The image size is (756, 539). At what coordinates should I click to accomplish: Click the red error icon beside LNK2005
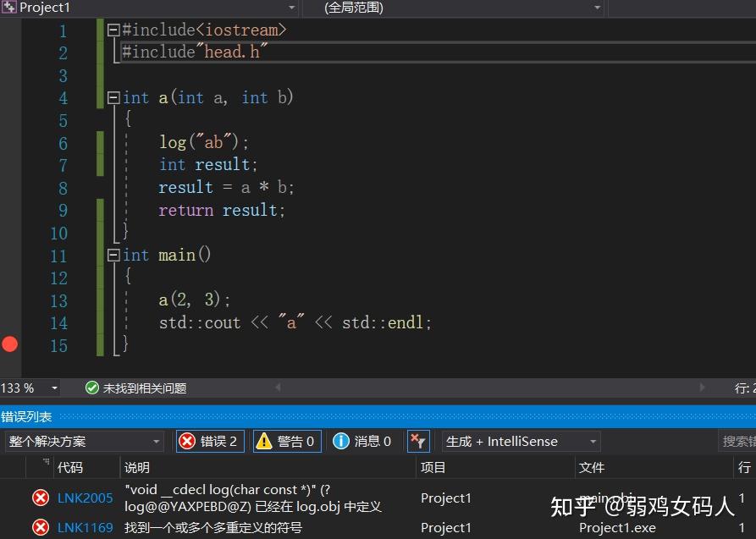point(41,498)
